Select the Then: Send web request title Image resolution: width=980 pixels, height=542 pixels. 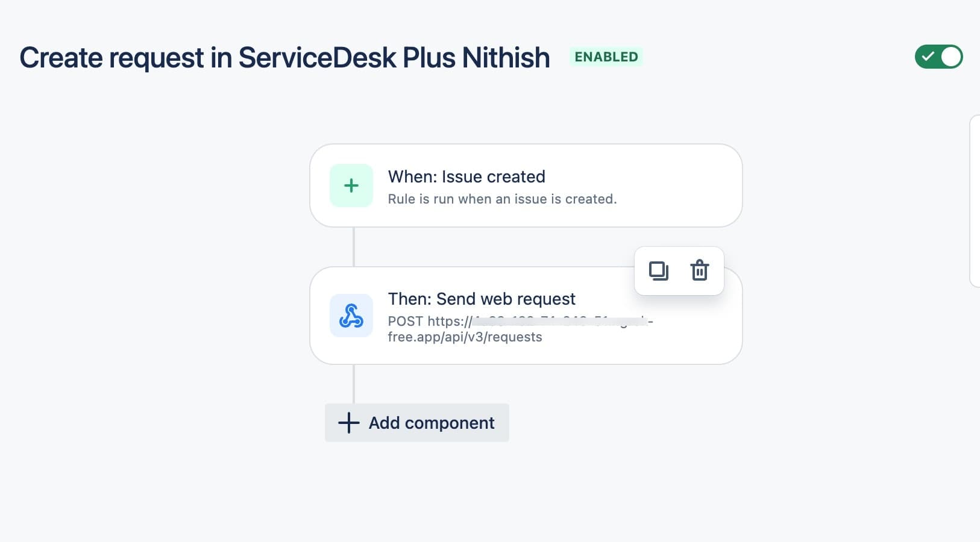(x=482, y=299)
